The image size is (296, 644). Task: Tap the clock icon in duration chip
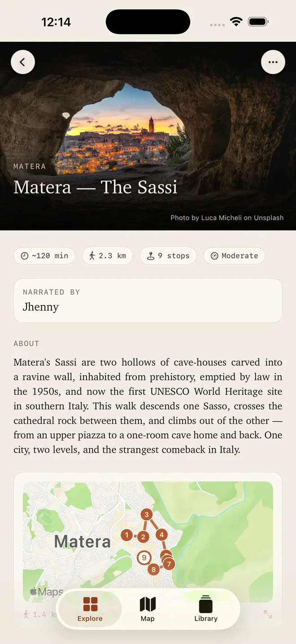(x=25, y=256)
